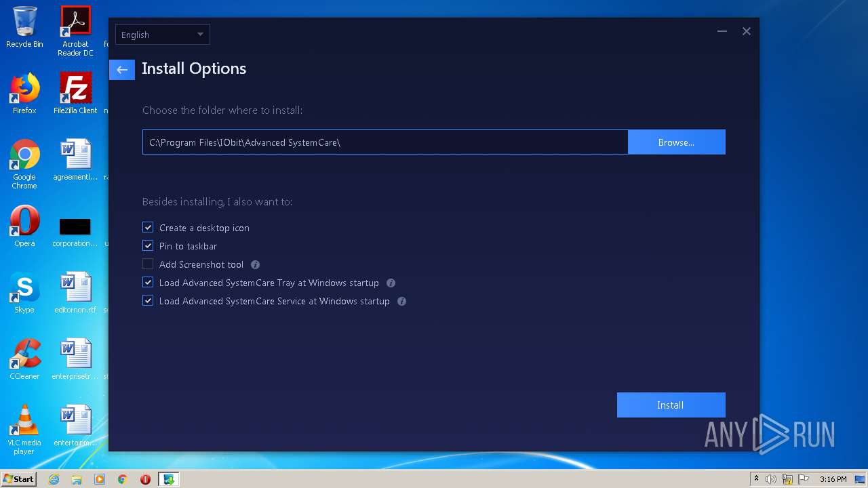Open the English language dropdown
868x488 pixels.
coord(163,35)
